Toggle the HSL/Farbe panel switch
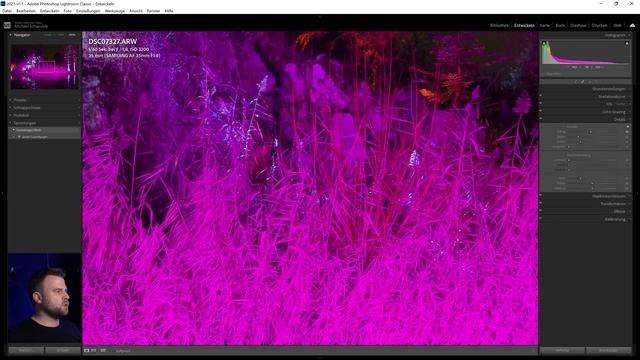Viewport: 640px width, 360px height. (x=541, y=104)
